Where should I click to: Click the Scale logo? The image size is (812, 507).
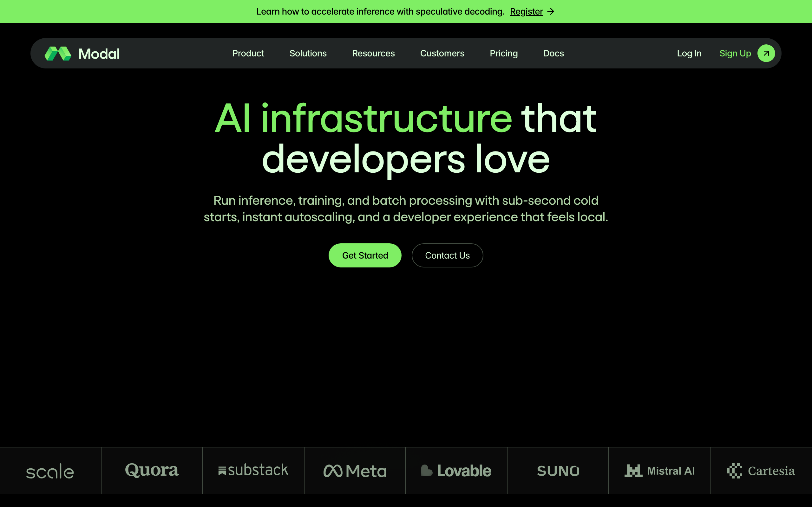click(50, 471)
